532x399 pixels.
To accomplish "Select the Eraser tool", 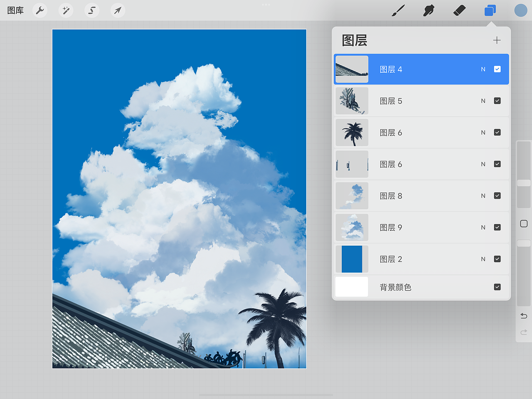I will pyautogui.click(x=459, y=10).
